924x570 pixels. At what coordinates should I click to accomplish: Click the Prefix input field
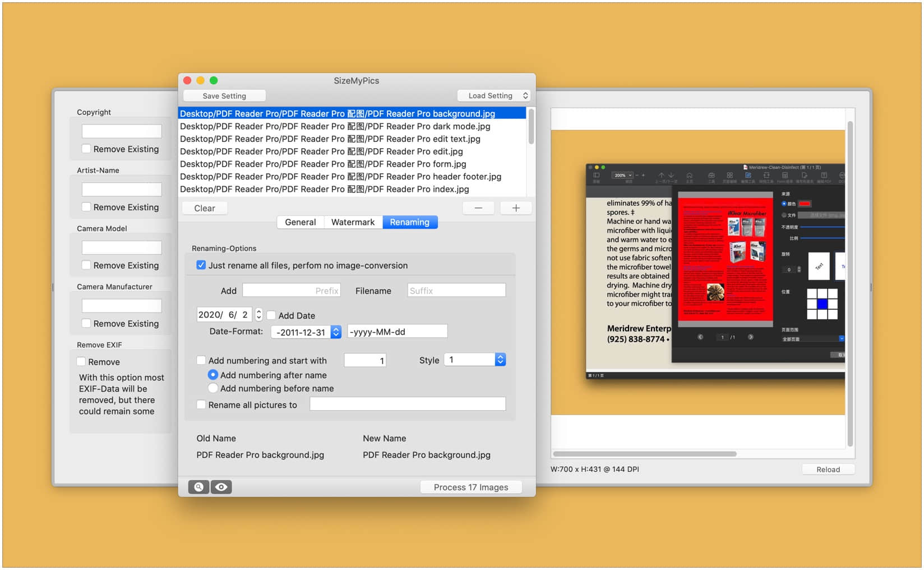click(292, 291)
